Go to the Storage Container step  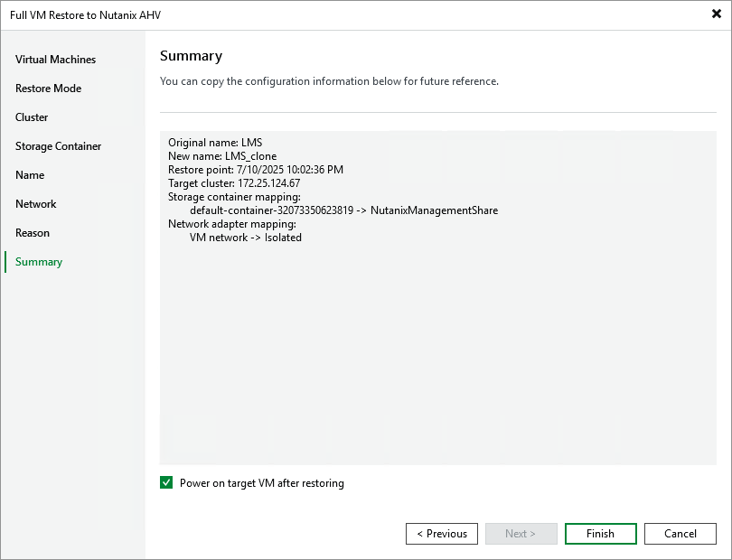click(x=56, y=145)
